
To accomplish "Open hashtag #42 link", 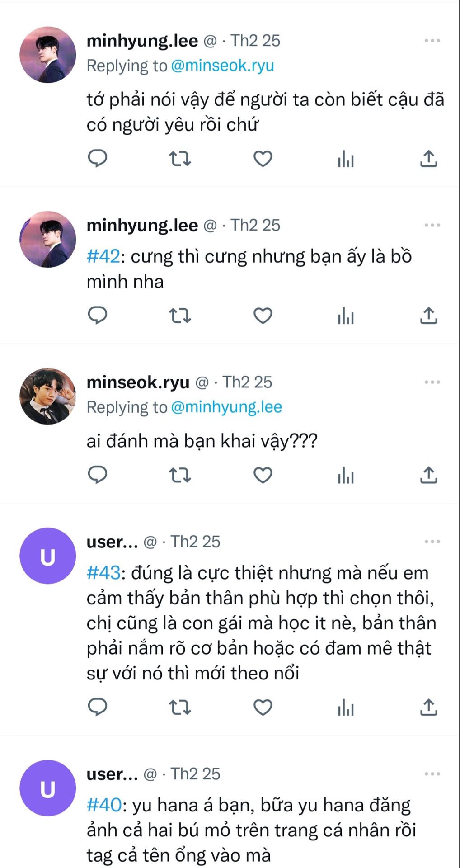I will pyautogui.click(x=103, y=256).
